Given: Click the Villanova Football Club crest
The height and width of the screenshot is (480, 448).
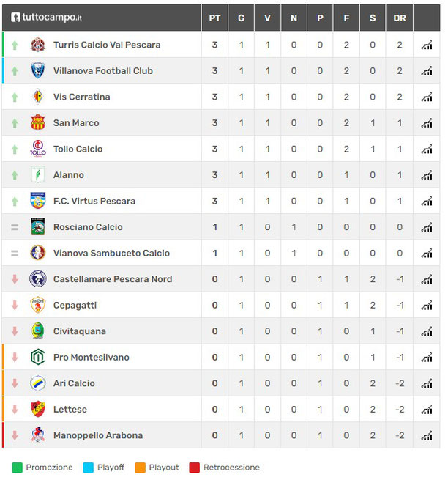Looking at the screenshot, I should (38, 70).
